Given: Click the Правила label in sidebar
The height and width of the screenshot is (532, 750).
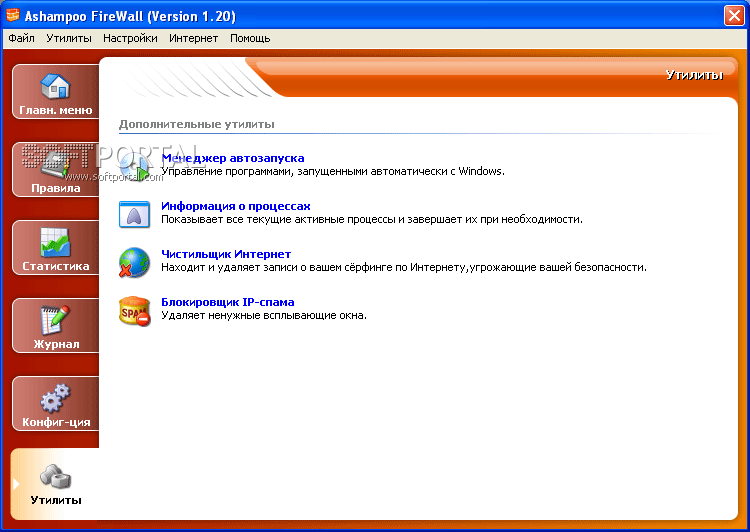Looking at the screenshot, I should [55, 188].
